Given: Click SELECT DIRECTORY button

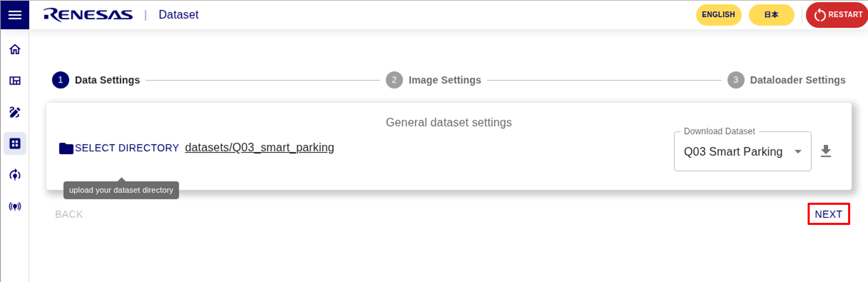Looking at the screenshot, I should click(x=127, y=148).
